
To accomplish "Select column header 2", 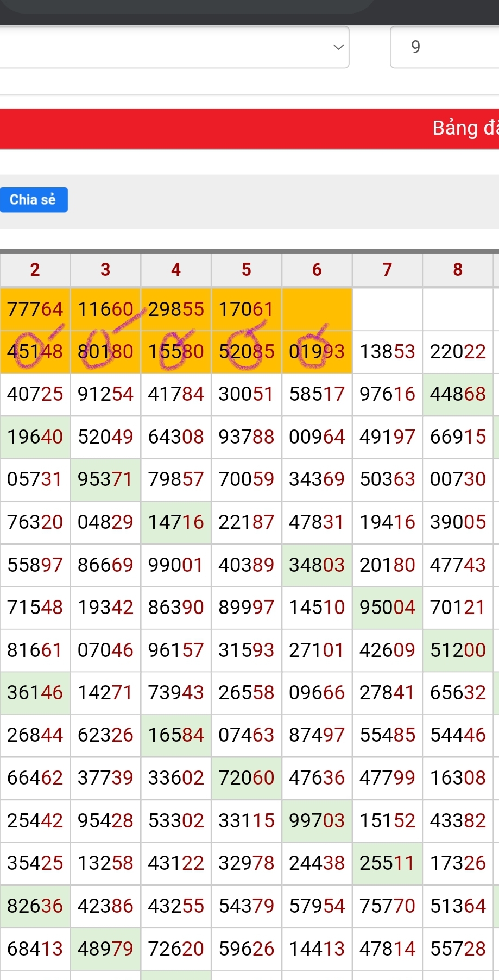I will coord(35,269).
